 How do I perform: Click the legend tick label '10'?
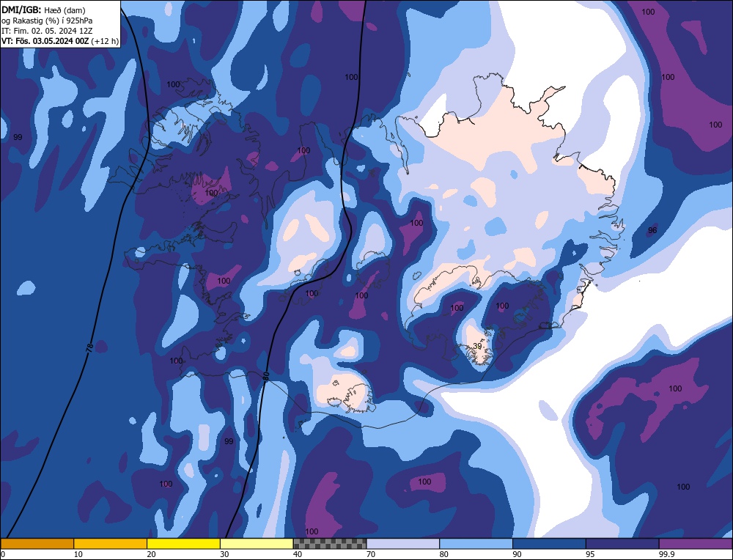coord(78,554)
